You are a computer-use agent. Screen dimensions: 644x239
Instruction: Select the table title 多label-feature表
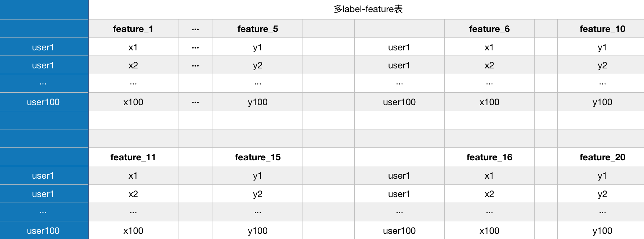[368, 9]
